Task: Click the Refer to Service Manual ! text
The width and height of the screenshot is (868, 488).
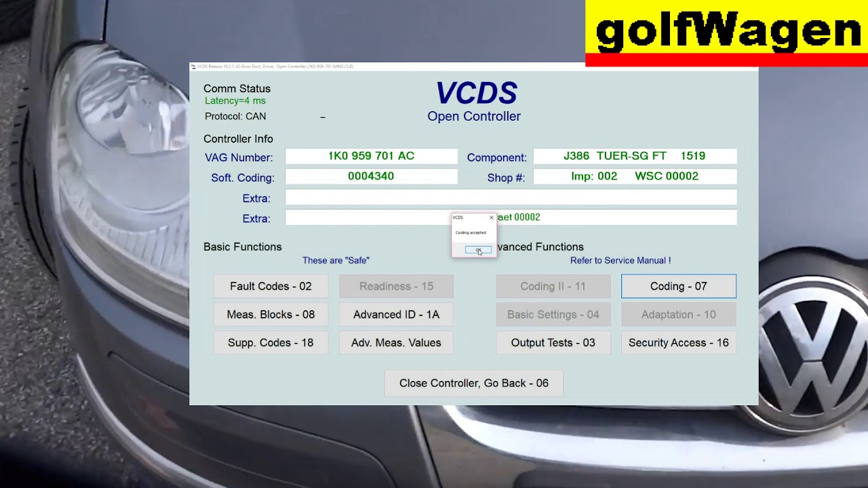Action: [x=620, y=260]
